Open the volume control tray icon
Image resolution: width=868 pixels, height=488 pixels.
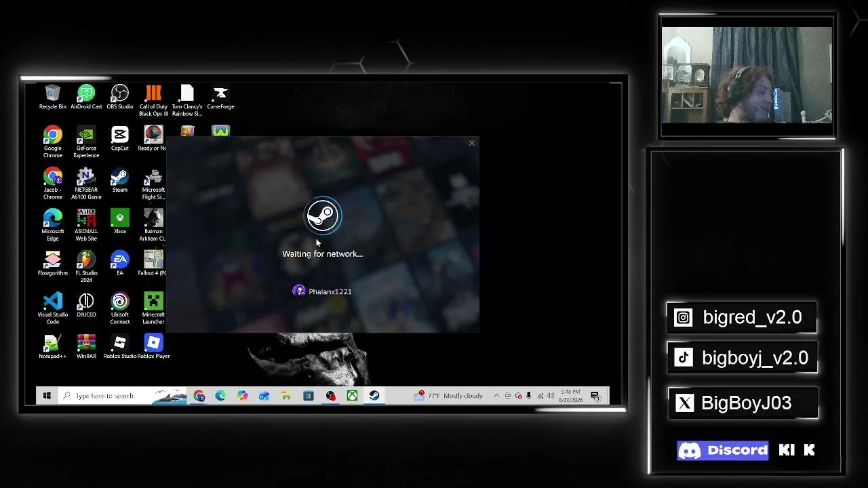[x=551, y=396]
